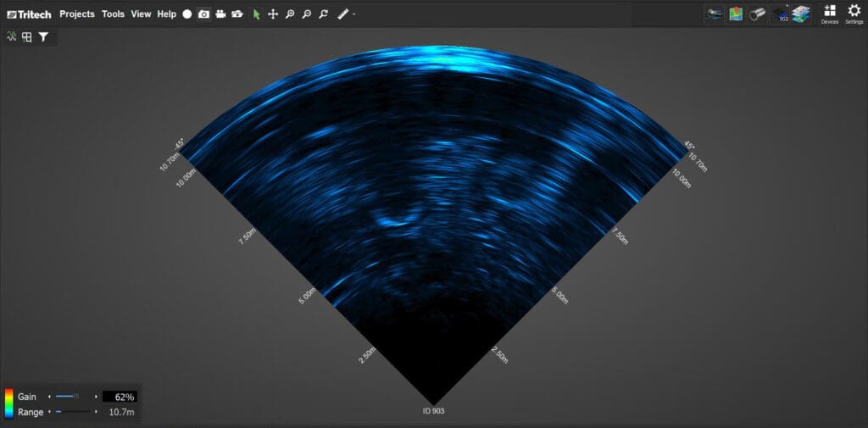Viewport: 868px width, 428px height.
Task: Toggle the filter funnel icon
Action: coord(43,37)
